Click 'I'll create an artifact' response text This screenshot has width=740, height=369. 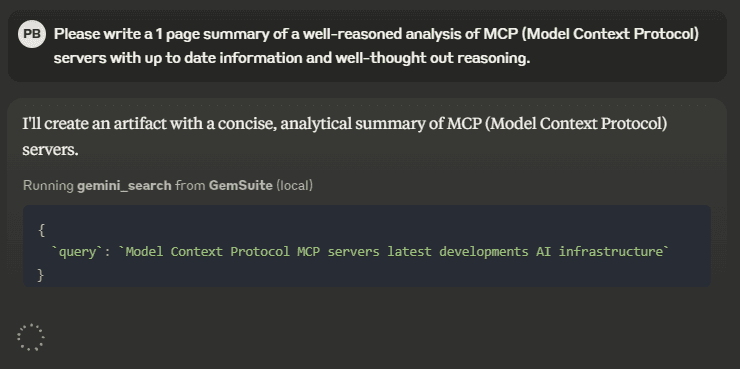point(94,124)
